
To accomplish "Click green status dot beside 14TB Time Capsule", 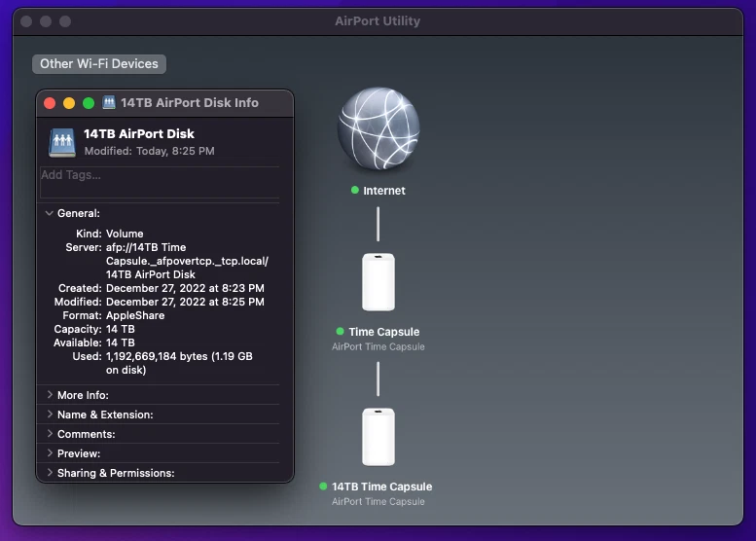I will 323,487.
